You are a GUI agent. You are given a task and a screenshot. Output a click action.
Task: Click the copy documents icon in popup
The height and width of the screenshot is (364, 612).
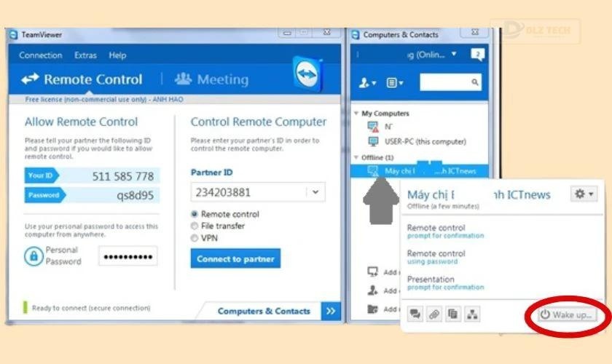(x=452, y=314)
